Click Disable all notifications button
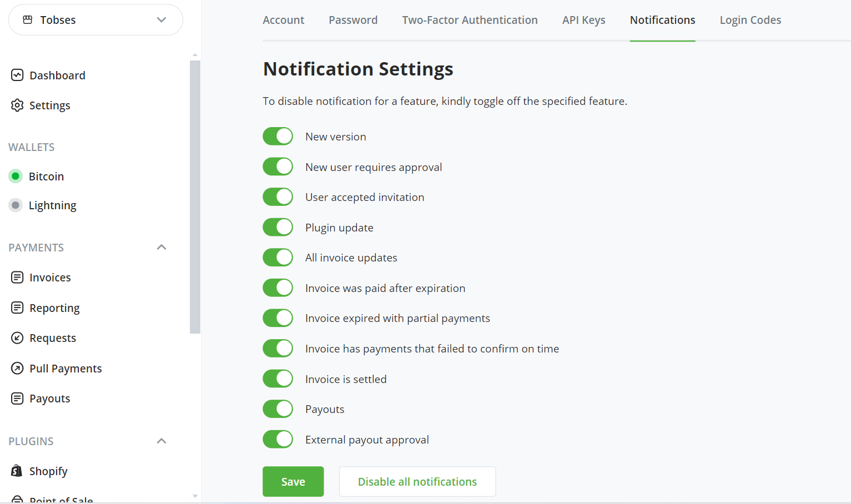The height and width of the screenshot is (504, 851). point(417,481)
